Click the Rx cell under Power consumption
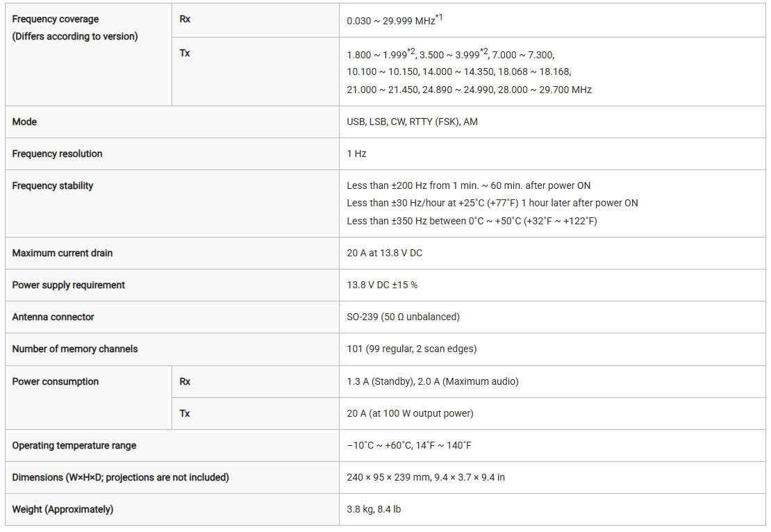Image resolution: width=771 pixels, height=532 pixels. pyautogui.click(x=185, y=381)
